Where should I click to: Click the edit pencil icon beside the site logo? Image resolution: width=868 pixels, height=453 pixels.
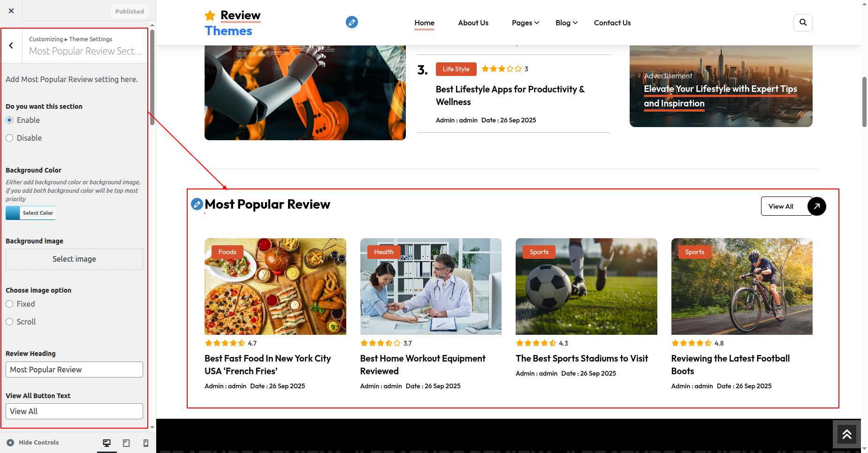point(351,22)
